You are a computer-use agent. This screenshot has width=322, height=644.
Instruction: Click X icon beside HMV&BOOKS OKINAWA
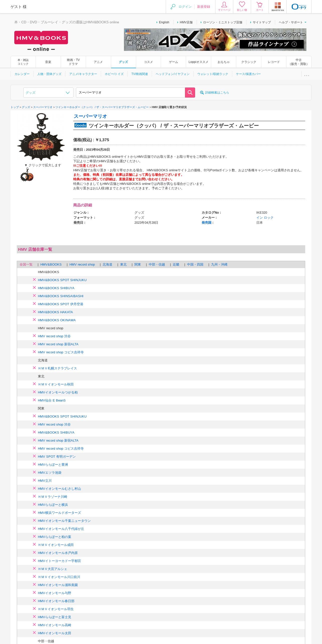click(x=34, y=320)
